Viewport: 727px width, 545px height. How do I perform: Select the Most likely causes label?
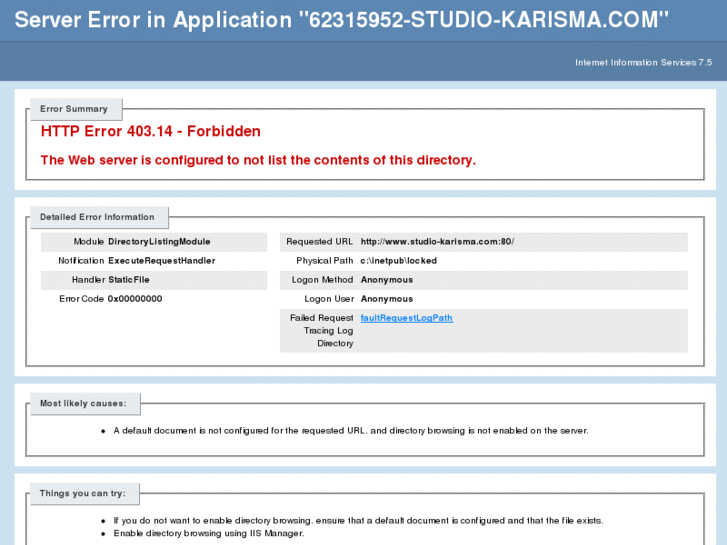83,404
